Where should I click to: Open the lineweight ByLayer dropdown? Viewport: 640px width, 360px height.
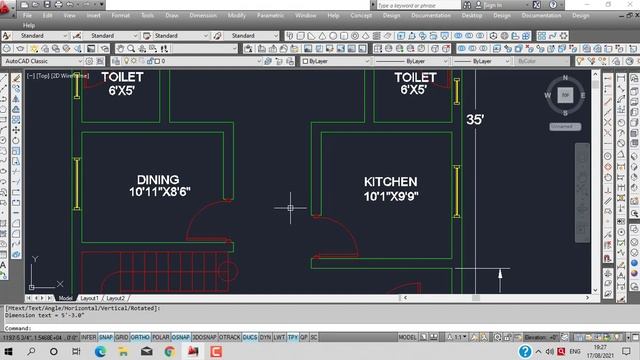(482, 61)
